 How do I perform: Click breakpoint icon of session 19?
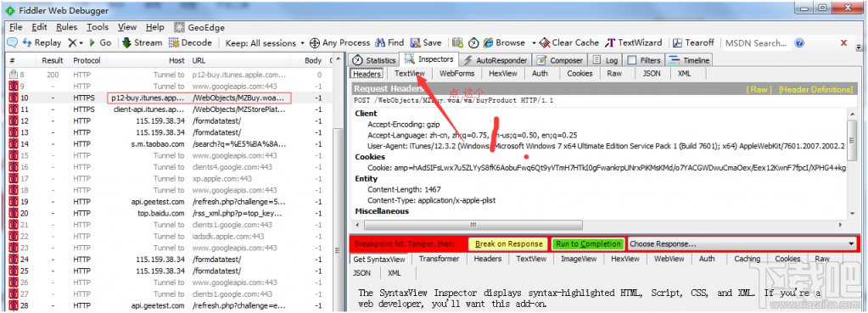[x=14, y=202]
